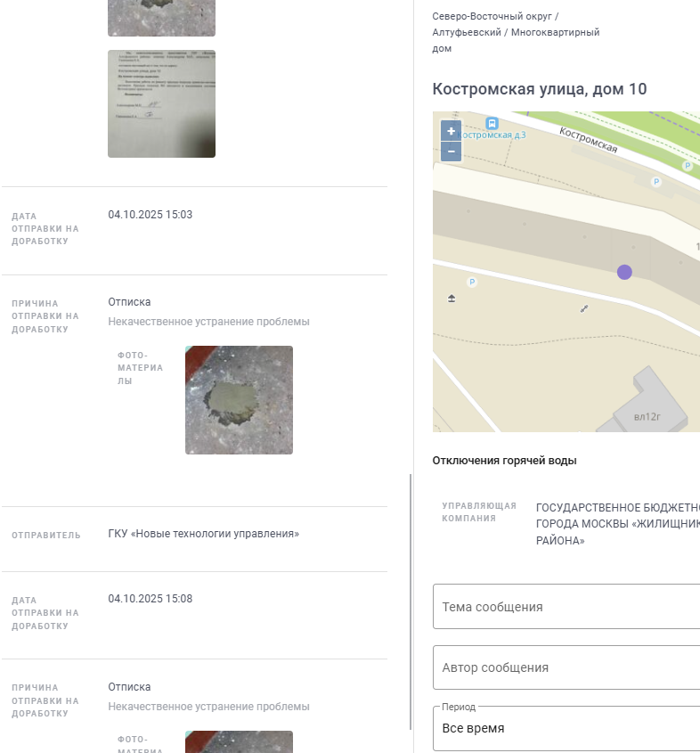Viewport: 700px width, 753px height.
Task: Click the bus stop icon near Костромская д.3
Action: click(492, 123)
